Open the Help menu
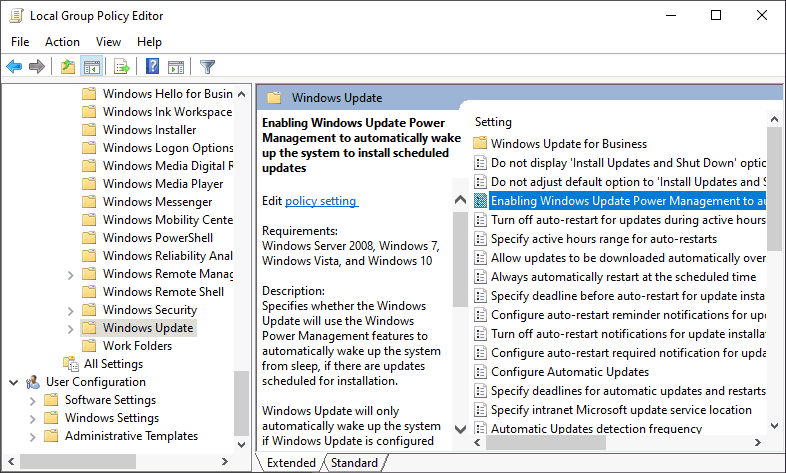Screen dimensions: 786x473 [149, 42]
